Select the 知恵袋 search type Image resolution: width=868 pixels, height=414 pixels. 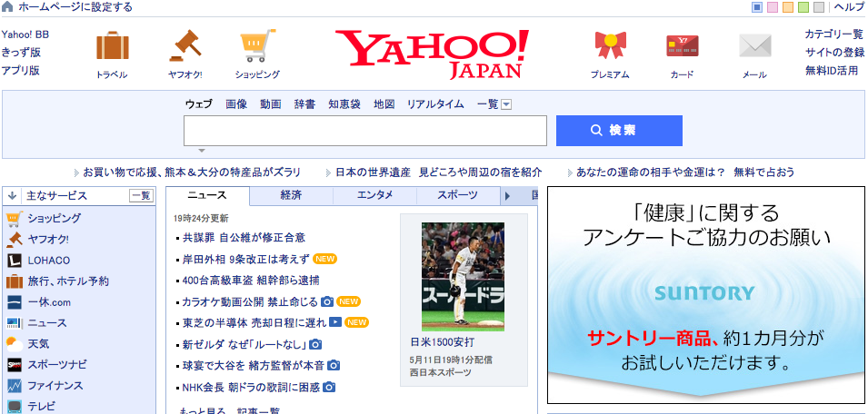(x=344, y=103)
